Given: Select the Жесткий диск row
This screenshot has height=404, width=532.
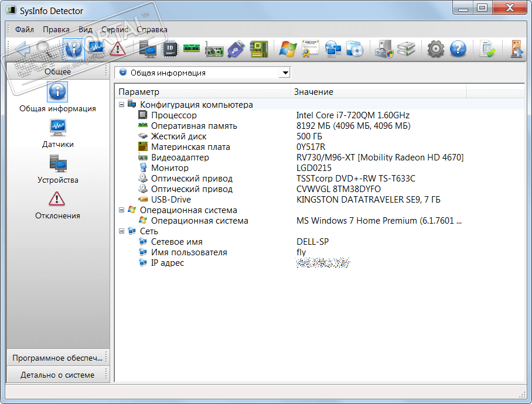Looking at the screenshot, I should click(x=319, y=136).
